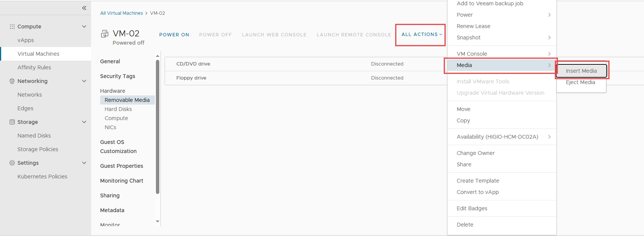Select Create Template from actions menu

click(x=478, y=181)
